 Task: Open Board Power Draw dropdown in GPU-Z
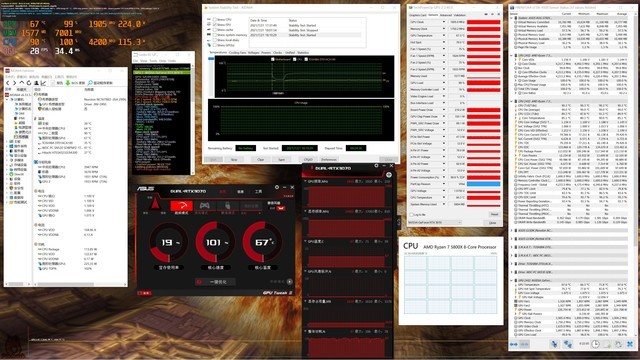444,110
